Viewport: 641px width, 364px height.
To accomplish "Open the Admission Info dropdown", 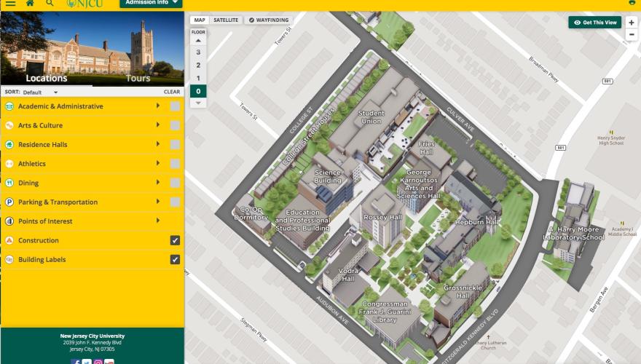I will tap(151, 4).
